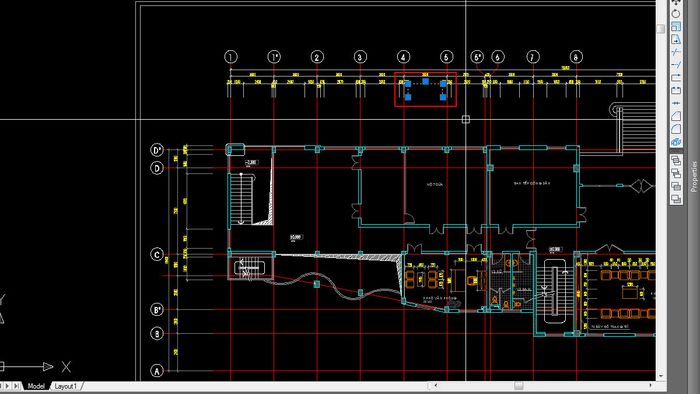700x394 pixels.
Task: Select grid bubble 6 on top axis
Action: [498, 57]
